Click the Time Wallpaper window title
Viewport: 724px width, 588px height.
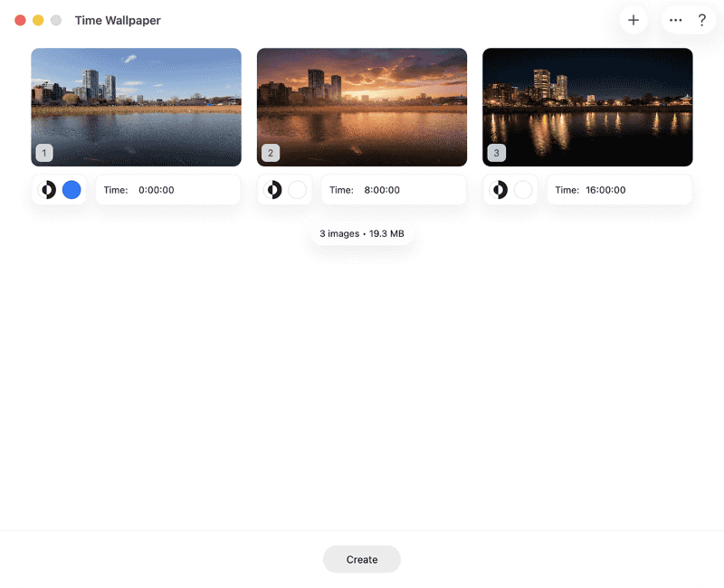click(x=118, y=20)
